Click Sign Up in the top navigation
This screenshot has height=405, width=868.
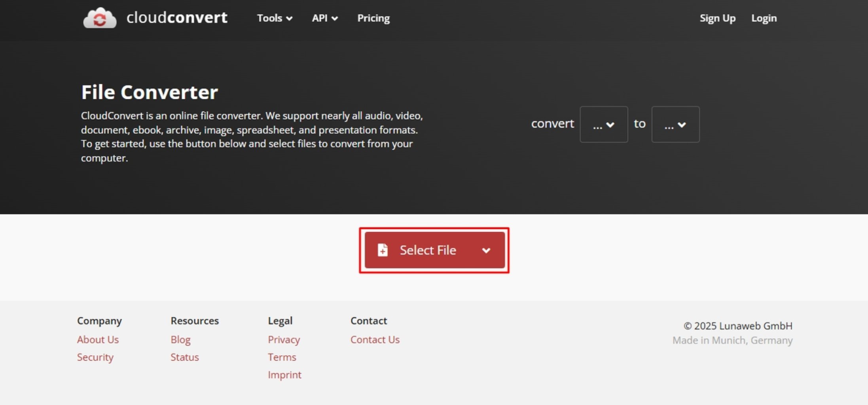(x=717, y=18)
